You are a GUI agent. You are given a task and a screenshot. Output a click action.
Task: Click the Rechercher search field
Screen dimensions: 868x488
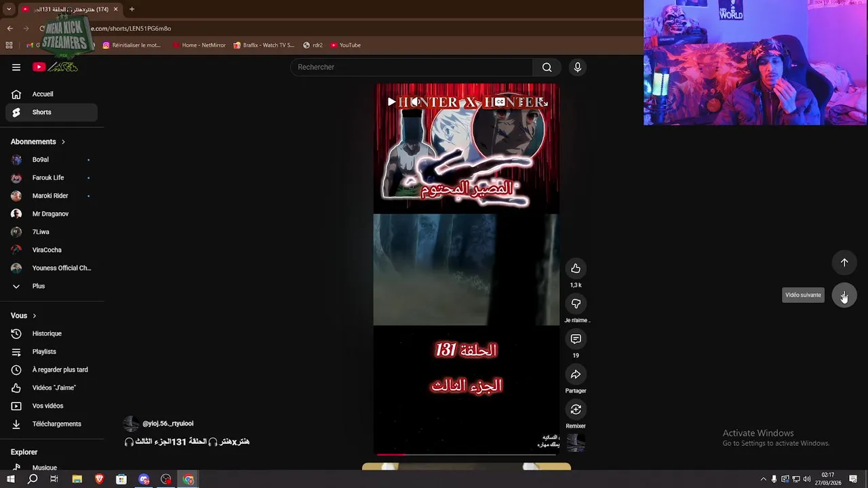(412, 67)
